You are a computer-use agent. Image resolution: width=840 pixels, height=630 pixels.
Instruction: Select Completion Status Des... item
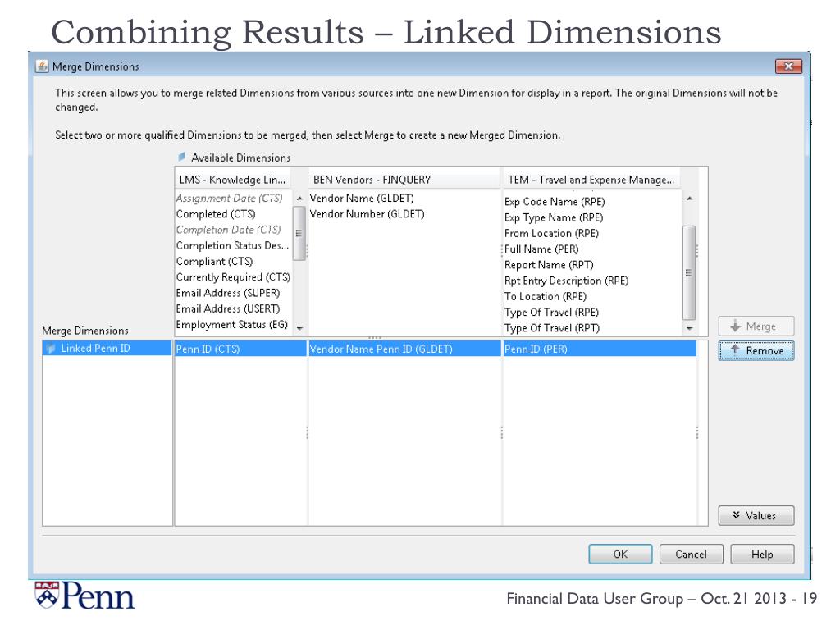click(232, 245)
